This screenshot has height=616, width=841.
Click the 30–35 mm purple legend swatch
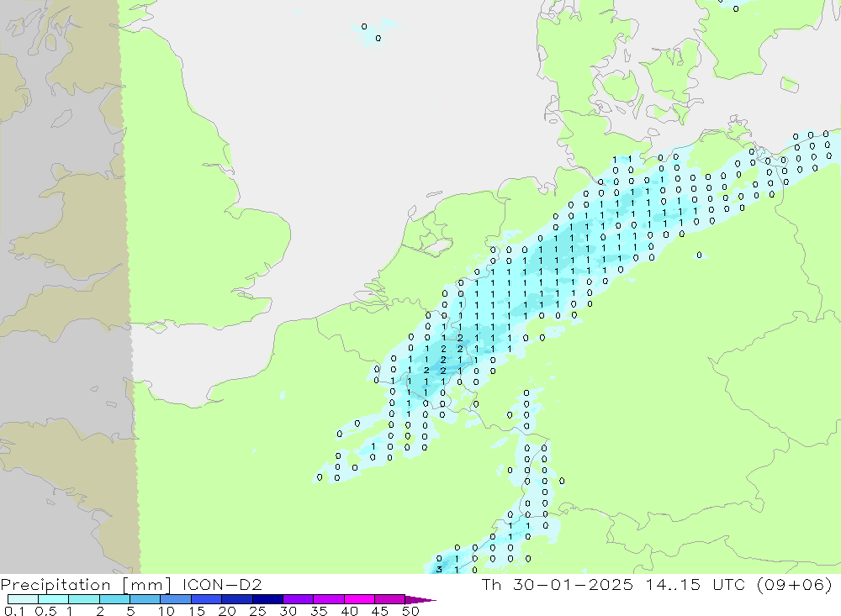click(x=298, y=599)
